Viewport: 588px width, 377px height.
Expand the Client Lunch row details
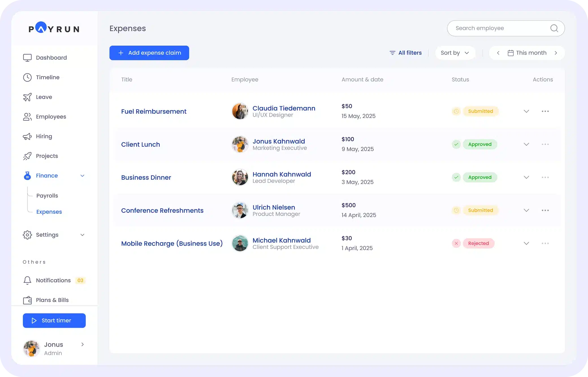pyautogui.click(x=526, y=144)
